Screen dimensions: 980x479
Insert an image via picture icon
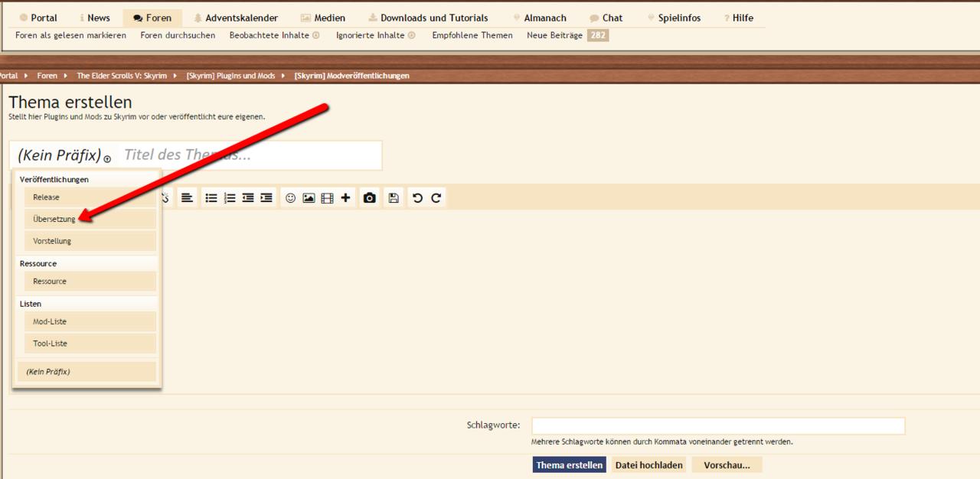click(309, 197)
